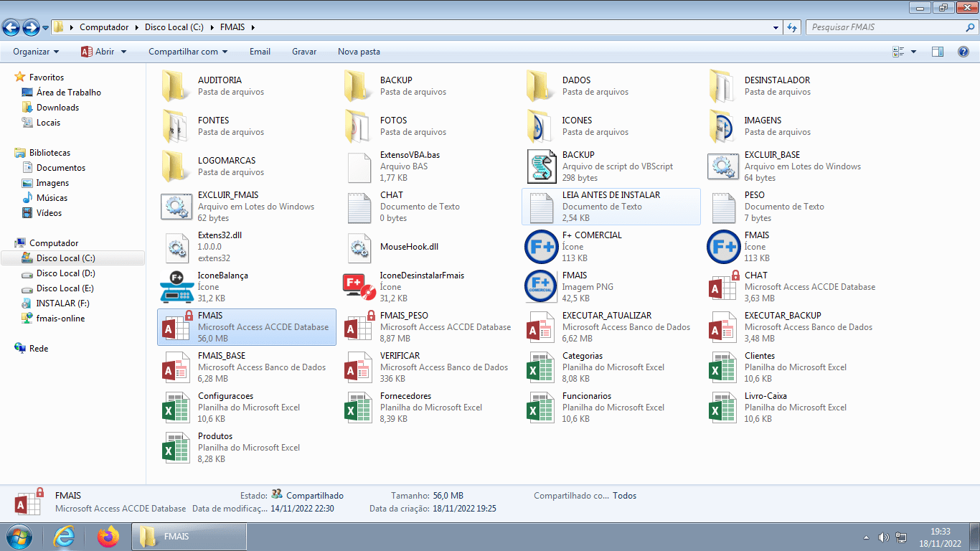
Task: Select fmais-online in the navigation pane
Action: [x=60, y=319]
